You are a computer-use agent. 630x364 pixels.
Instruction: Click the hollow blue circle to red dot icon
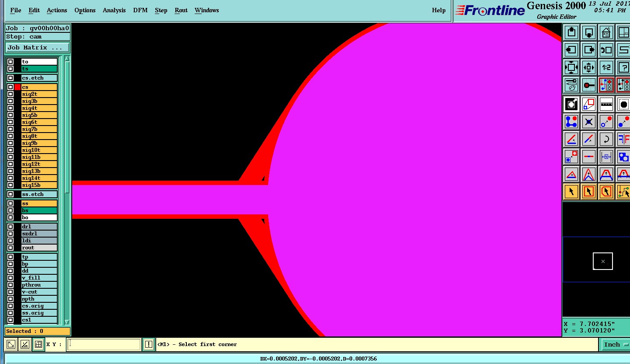pyautogui.click(x=606, y=122)
